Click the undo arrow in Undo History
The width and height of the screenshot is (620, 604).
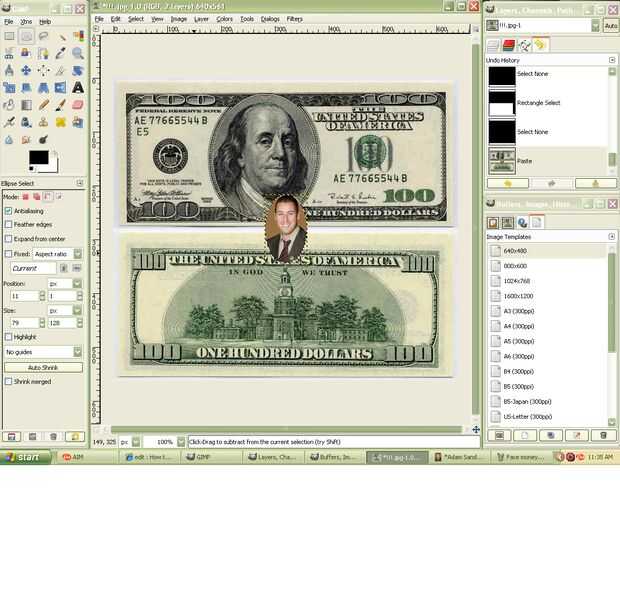click(508, 183)
